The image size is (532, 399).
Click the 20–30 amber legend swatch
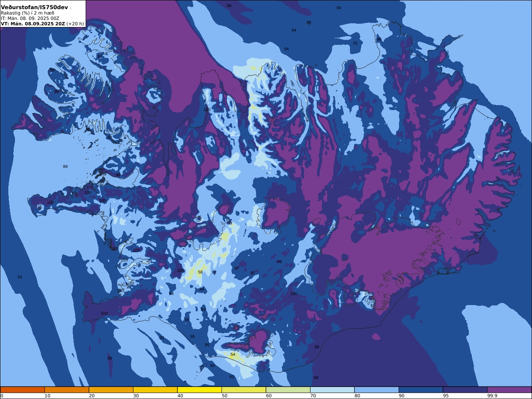(111, 390)
